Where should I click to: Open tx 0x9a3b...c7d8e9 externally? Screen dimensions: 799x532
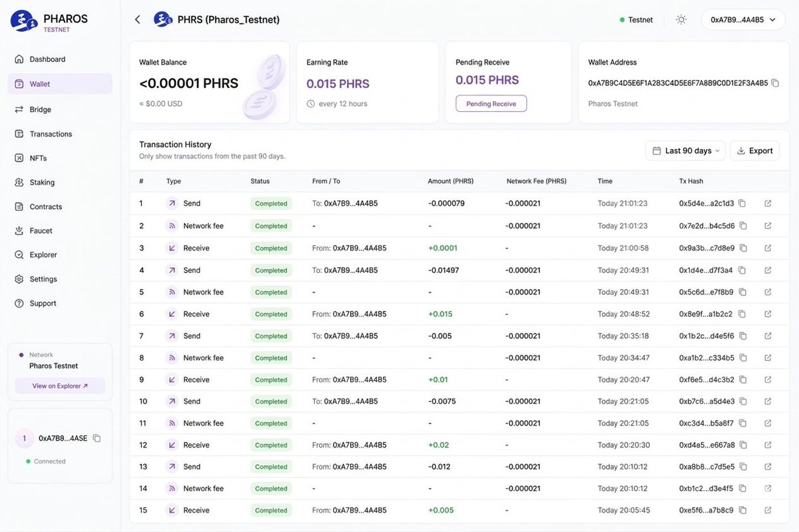tap(768, 248)
